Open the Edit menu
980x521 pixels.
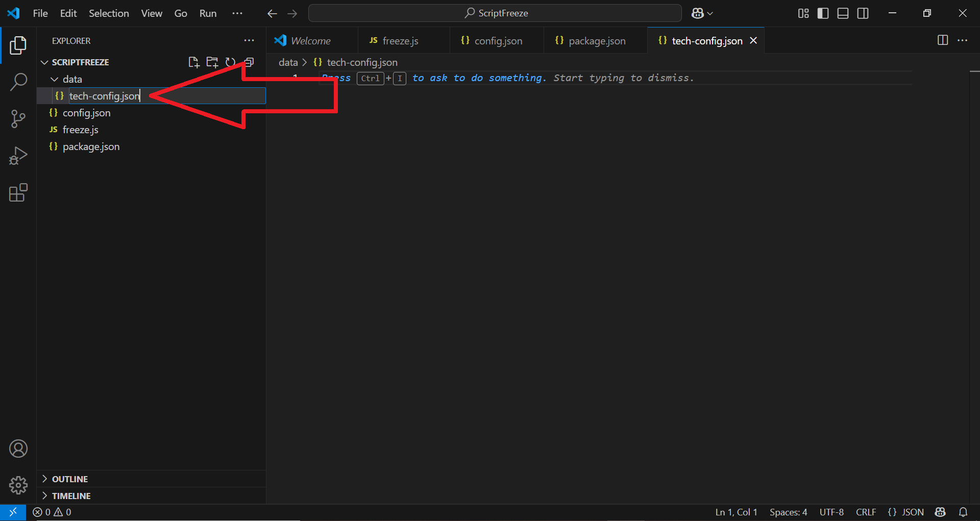click(x=68, y=13)
